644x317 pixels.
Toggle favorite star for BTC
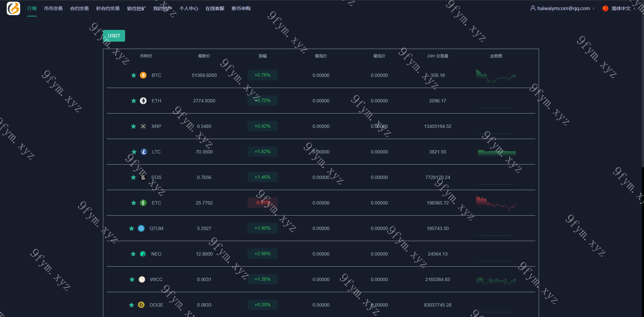click(x=133, y=75)
